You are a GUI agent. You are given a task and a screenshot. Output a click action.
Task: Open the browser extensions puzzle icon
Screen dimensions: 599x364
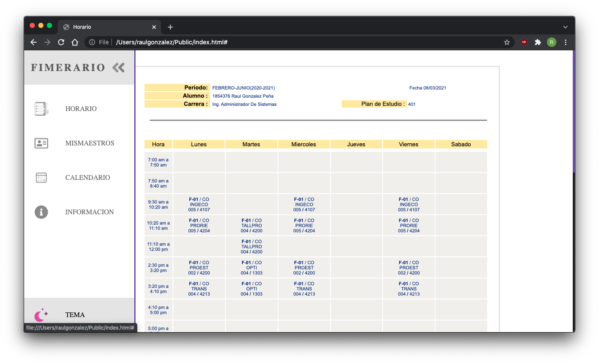[537, 42]
